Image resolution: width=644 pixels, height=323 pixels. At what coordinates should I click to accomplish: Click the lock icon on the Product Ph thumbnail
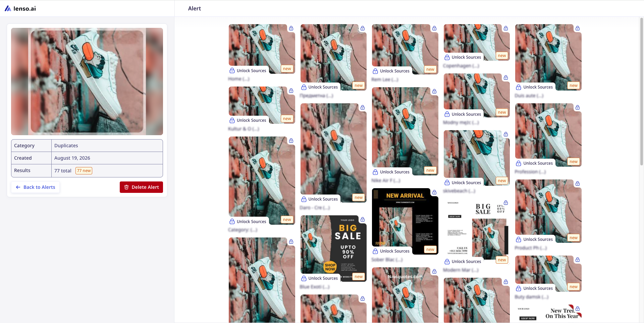pyautogui.click(x=578, y=183)
